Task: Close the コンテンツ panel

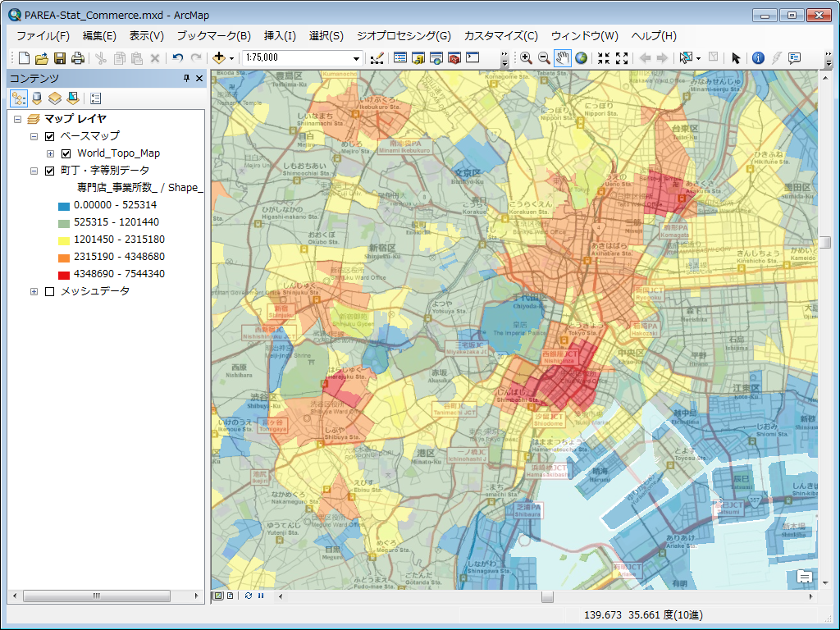Action: click(x=199, y=78)
